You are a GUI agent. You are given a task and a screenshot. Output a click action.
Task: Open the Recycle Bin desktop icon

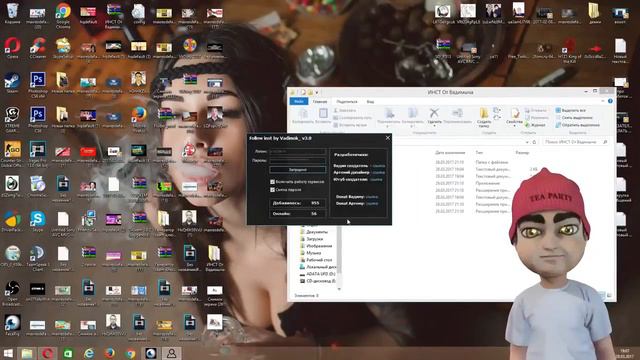point(12,12)
